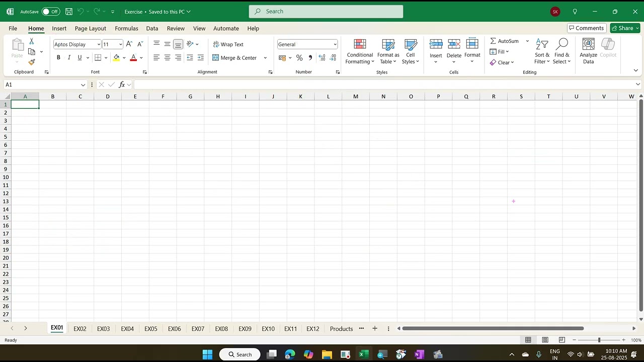The height and width of the screenshot is (362, 644).
Task: Click the Increase Decimal icon
Action: tap(322, 58)
